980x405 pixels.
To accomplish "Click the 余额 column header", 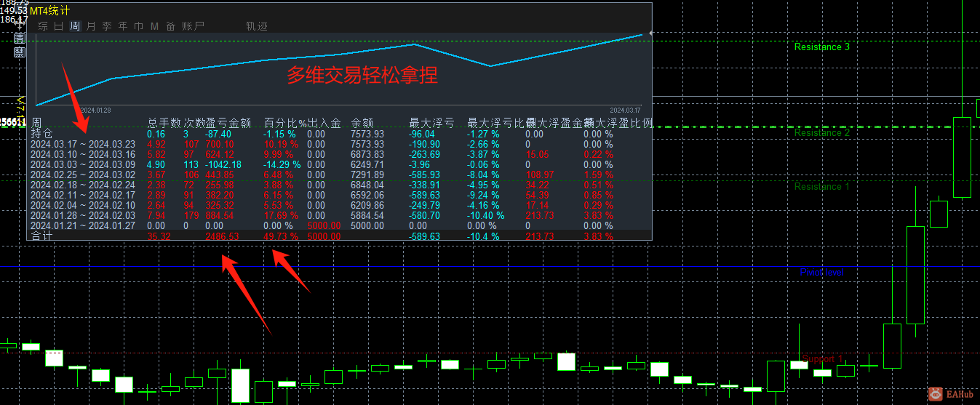I will coord(362,123).
